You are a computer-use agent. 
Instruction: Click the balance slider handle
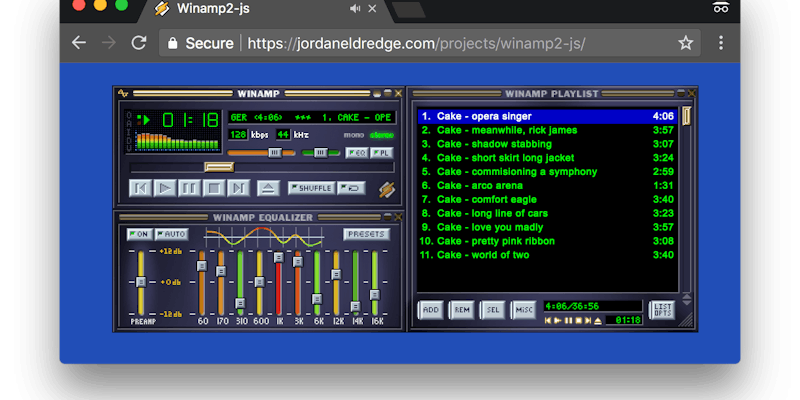(x=320, y=153)
